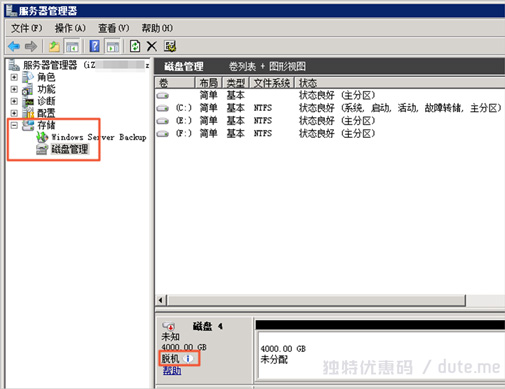Click the (F:) volume label
The width and height of the screenshot is (505, 389).
[184, 133]
